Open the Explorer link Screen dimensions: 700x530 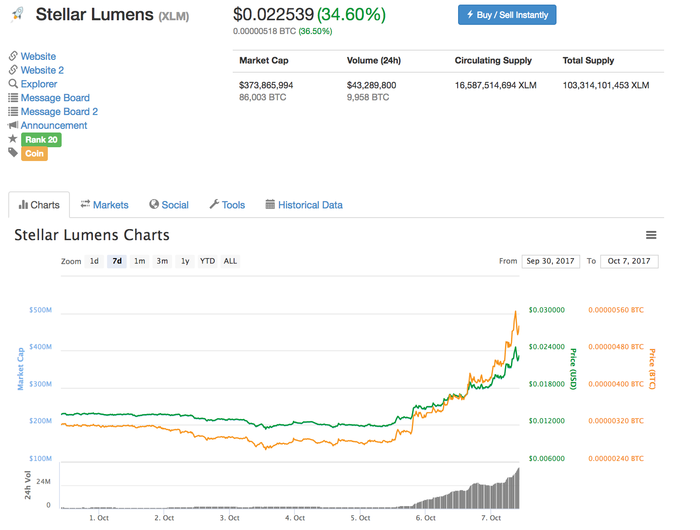pos(39,84)
